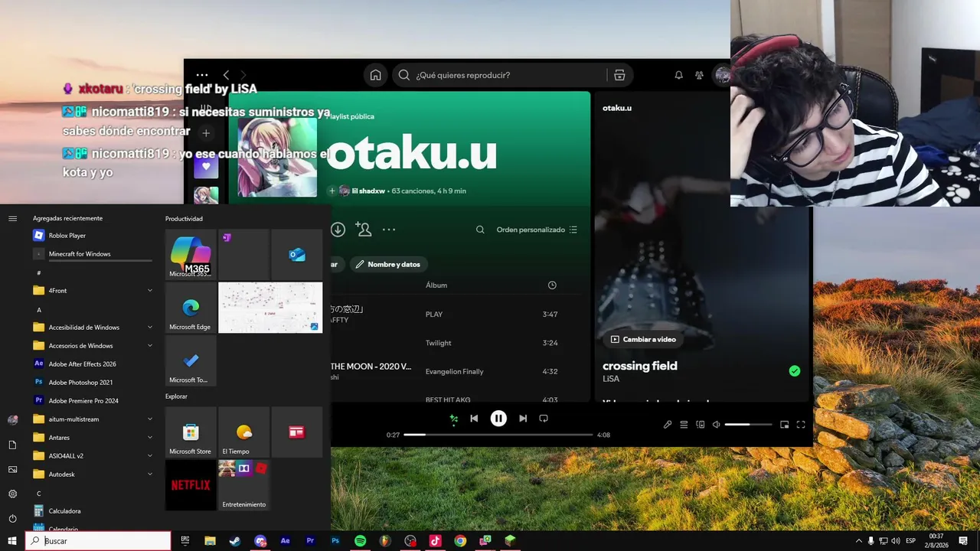Go back in Spotify navigation

(x=226, y=75)
